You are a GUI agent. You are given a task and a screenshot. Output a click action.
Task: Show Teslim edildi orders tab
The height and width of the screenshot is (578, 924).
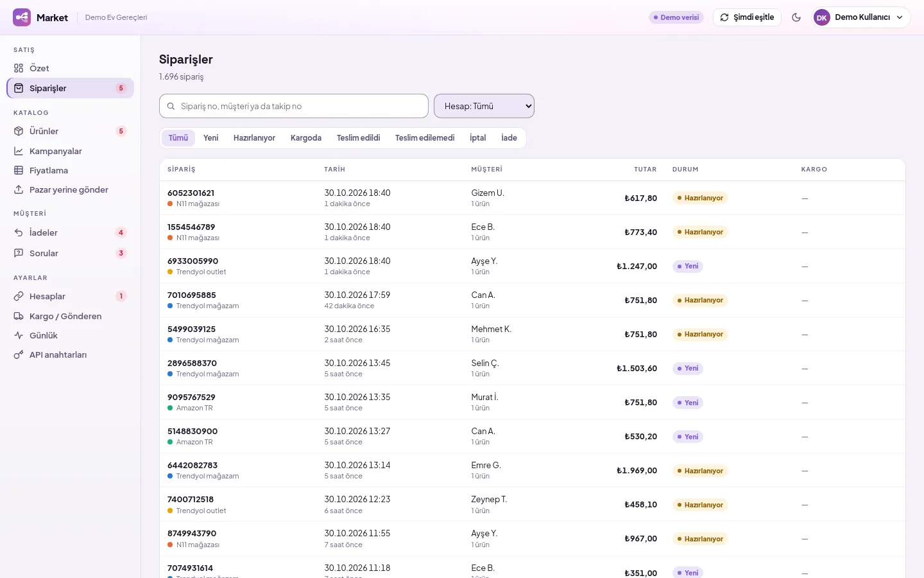pos(359,138)
